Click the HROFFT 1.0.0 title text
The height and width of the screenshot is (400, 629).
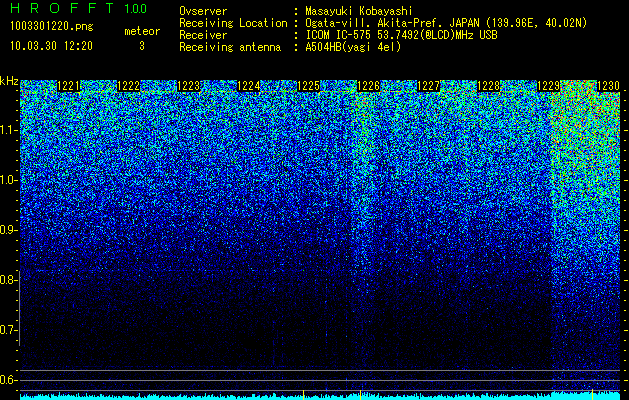point(79,8)
